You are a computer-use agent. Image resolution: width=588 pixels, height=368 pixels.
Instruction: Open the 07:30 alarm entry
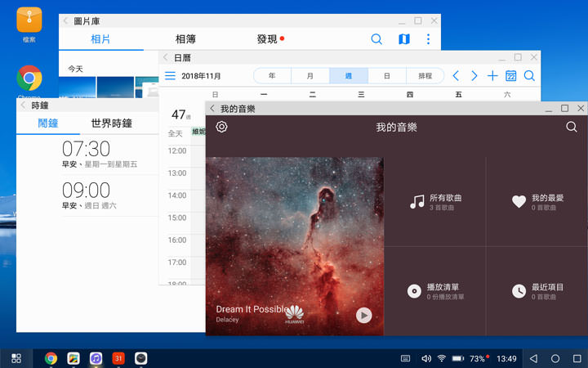[109, 154]
